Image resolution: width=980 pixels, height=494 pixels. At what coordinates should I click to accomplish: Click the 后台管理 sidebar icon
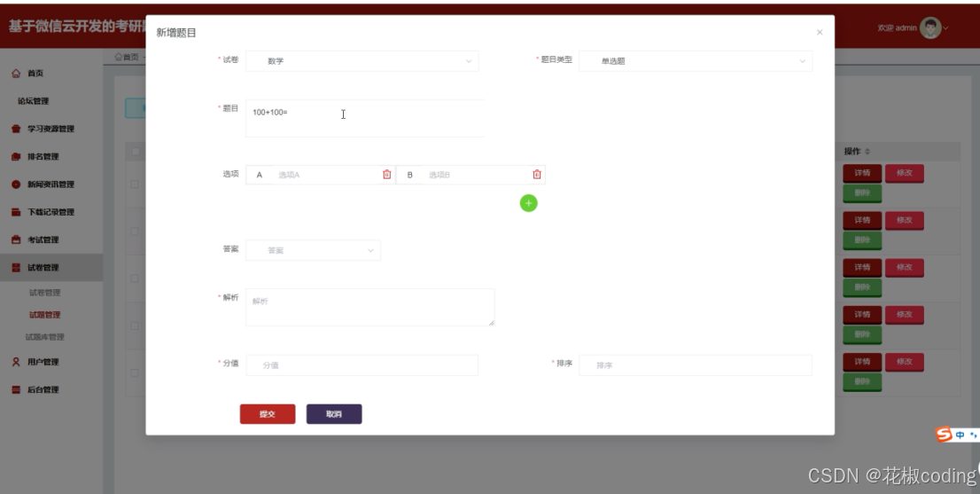[16, 389]
